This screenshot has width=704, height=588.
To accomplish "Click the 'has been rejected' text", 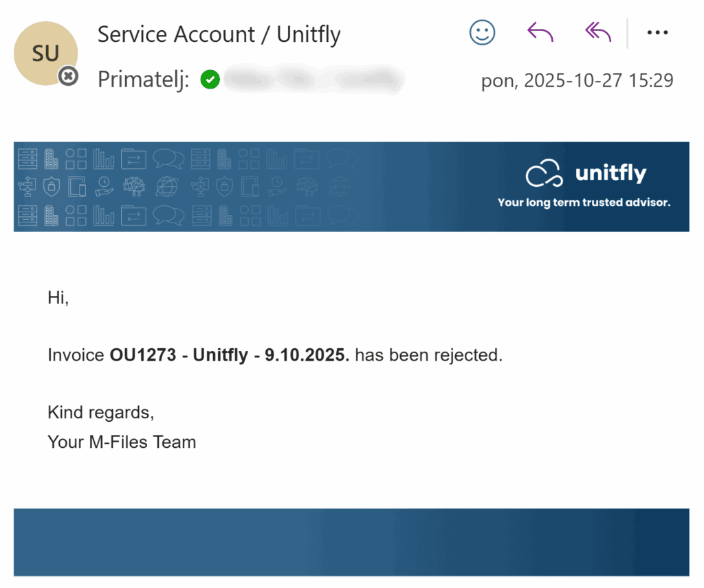I will [428, 356].
